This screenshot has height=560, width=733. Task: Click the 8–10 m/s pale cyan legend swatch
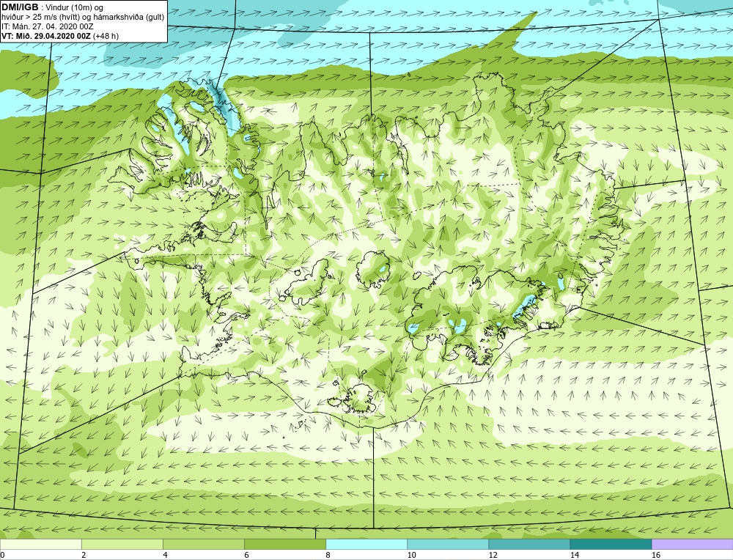pyautogui.click(x=366, y=544)
